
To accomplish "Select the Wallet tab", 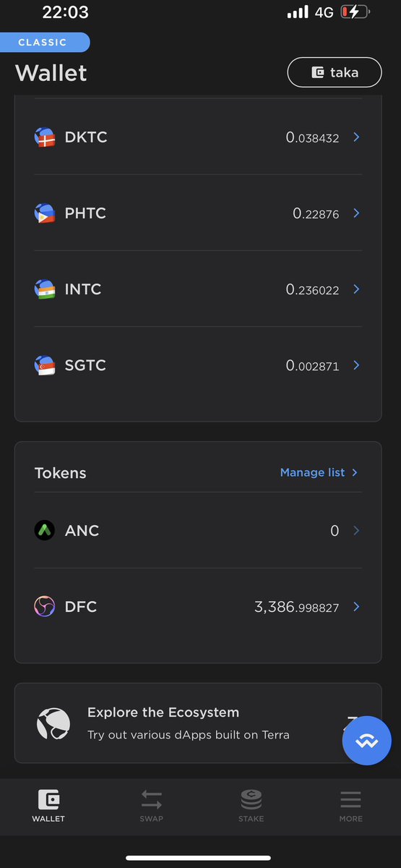I will click(48, 806).
